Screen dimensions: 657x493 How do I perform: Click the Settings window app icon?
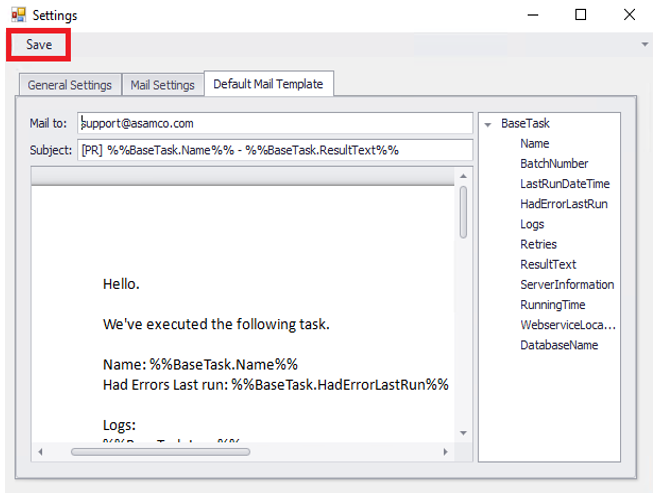[18, 15]
